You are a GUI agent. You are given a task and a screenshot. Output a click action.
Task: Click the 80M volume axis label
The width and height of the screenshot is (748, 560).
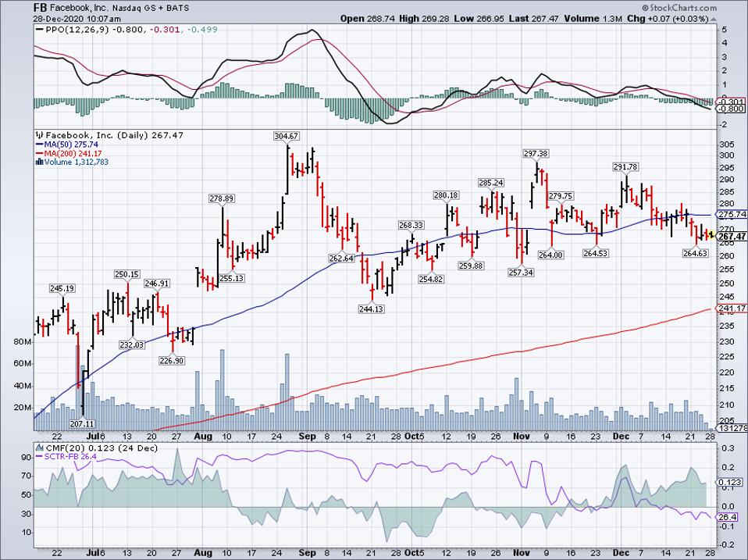(x=23, y=342)
